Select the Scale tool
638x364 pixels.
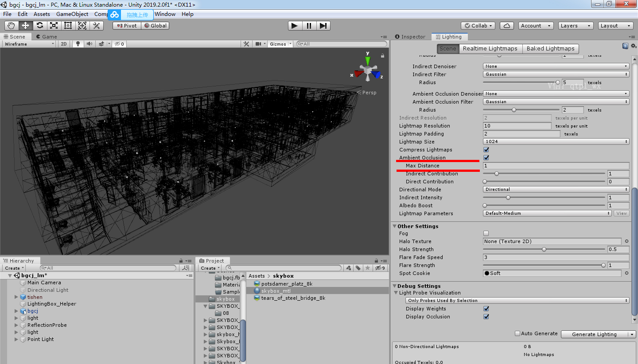pyautogui.click(x=54, y=26)
